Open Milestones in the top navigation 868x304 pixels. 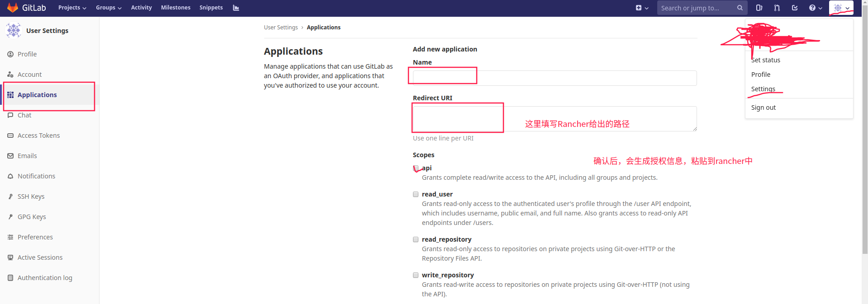tap(175, 8)
